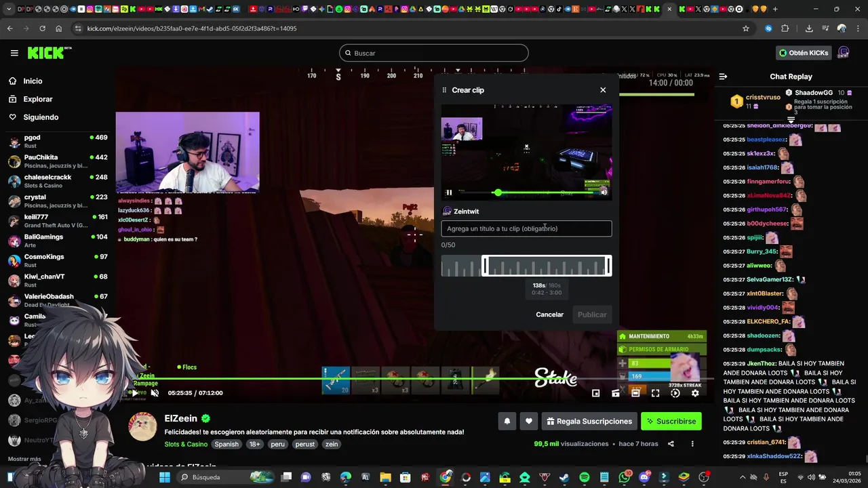Open Spotify from the taskbar
This screenshot has height=488, width=868.
[x=585, y=477]
